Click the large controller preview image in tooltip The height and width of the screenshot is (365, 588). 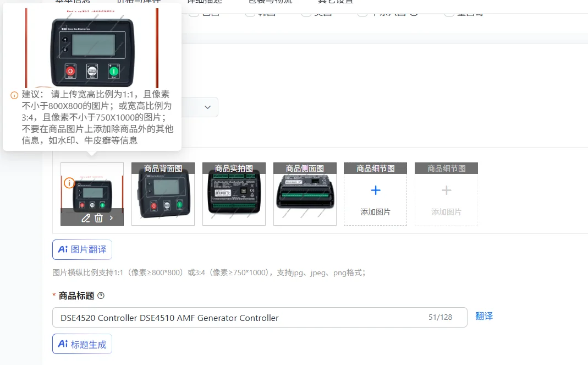point(92,48)
